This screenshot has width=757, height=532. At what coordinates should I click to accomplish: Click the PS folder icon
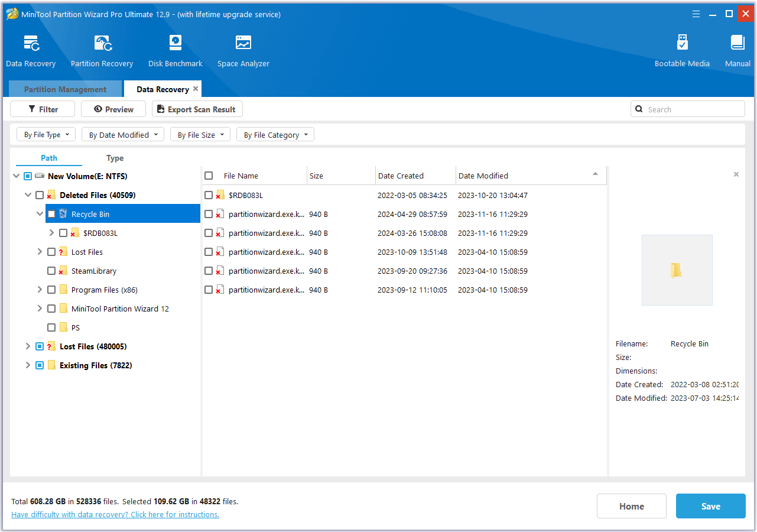click(x=63, y=327)
